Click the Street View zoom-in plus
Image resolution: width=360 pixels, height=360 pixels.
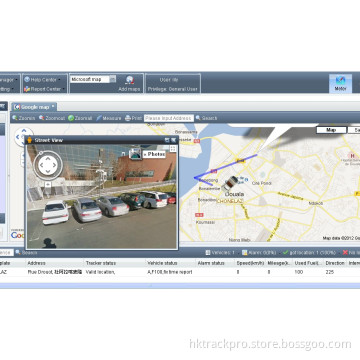48,184
